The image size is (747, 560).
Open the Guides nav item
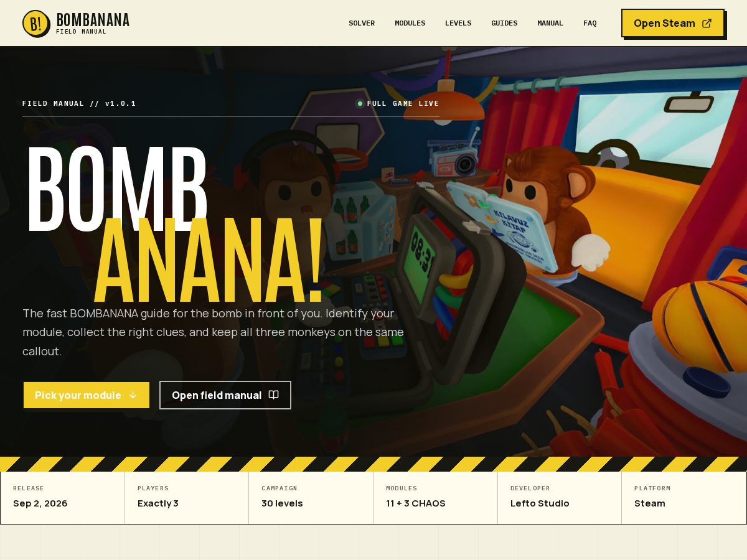pos(504,23)
